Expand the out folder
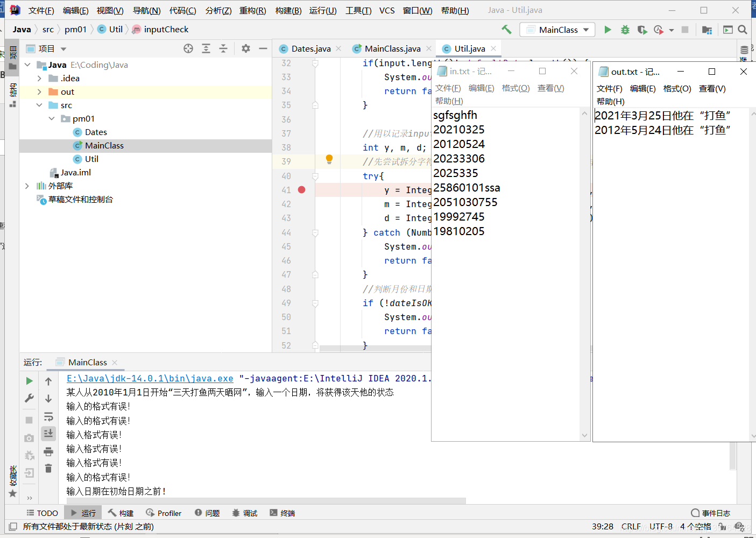Screen dimensions: 756x538 [39, 92]
